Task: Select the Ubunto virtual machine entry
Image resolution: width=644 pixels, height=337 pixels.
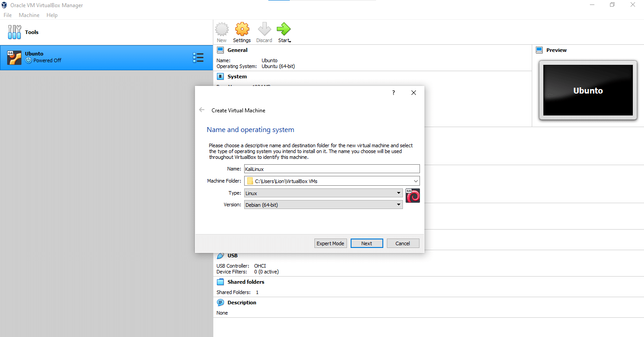Action: pos(106,57)
